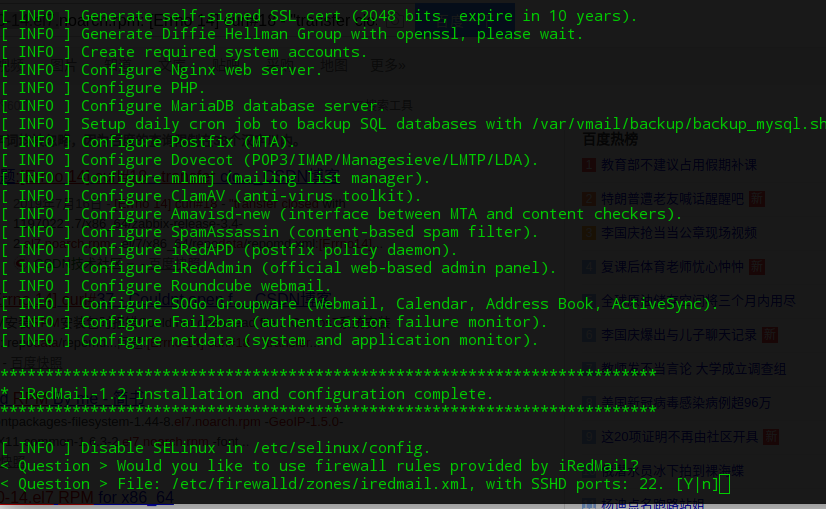This screenshot has width=826, height=509.
Task: Expand the 更多» menu
Action: pyautogui.click(x=387, y=65)
